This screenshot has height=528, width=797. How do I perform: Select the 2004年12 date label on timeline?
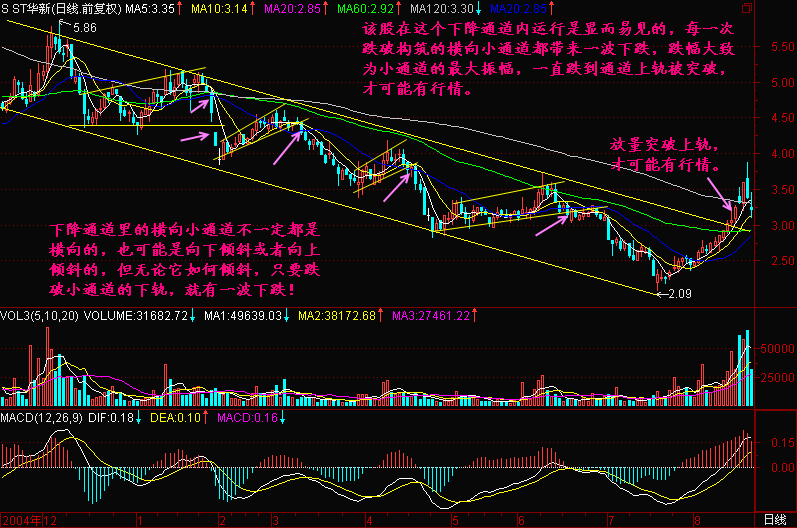(x=27, y=520)
